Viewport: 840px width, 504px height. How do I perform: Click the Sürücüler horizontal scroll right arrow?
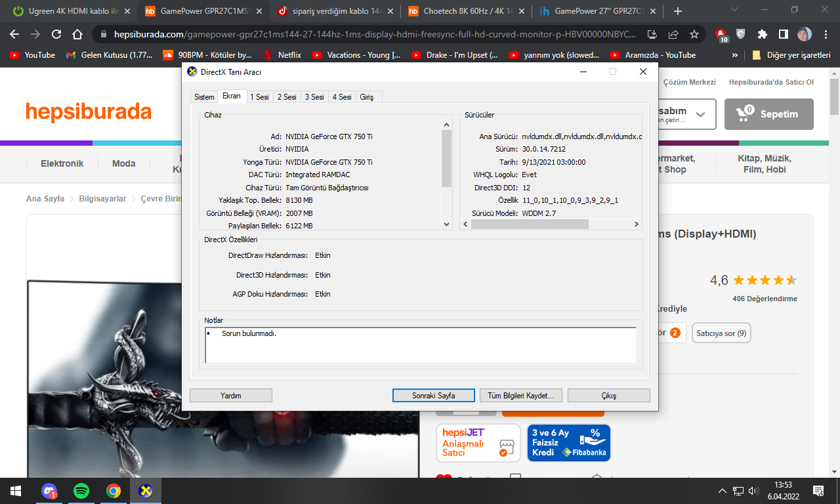tap(636, 224)
